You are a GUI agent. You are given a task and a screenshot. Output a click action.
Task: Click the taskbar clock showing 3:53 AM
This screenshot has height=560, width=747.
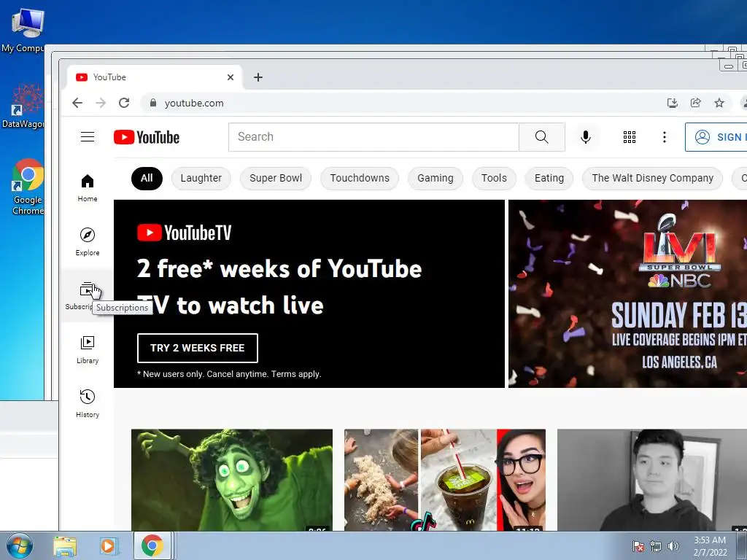pyautogui.click(x=710, y=546)
